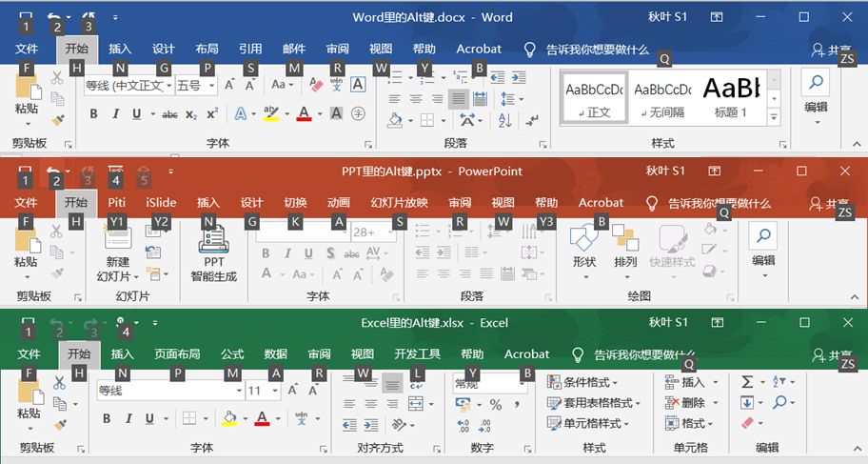Click Excel AutoSum sigma icon

747,381
